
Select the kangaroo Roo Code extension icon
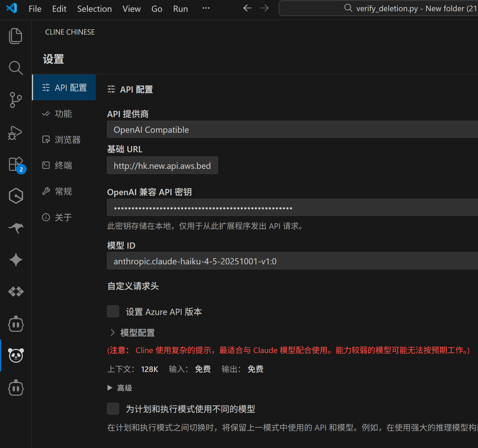tap(16, 228)
